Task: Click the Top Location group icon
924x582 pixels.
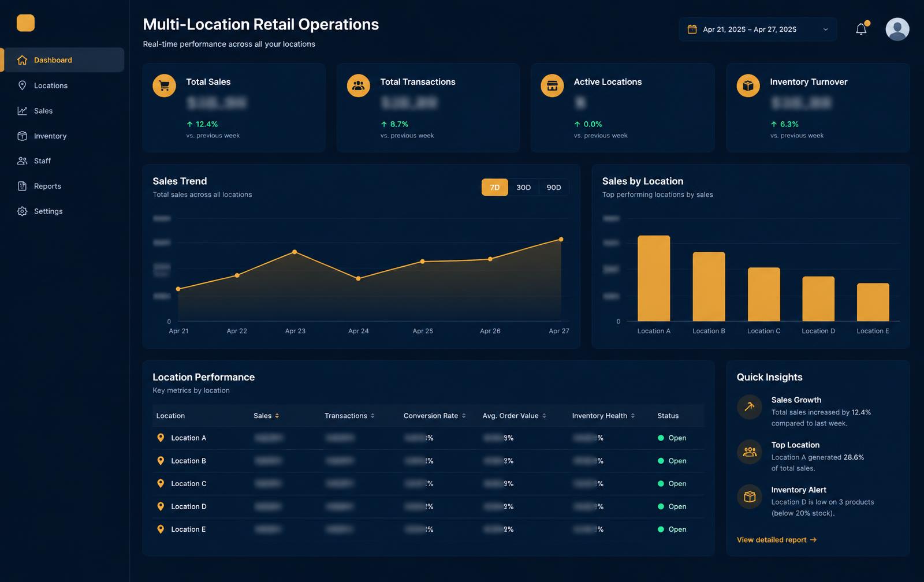Action: tap(750, 452)
